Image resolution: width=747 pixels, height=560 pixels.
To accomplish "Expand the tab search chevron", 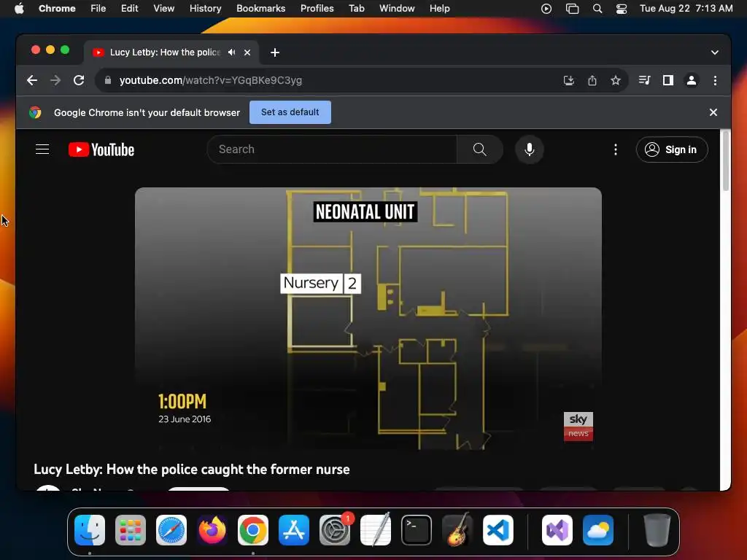I will 715,52.
